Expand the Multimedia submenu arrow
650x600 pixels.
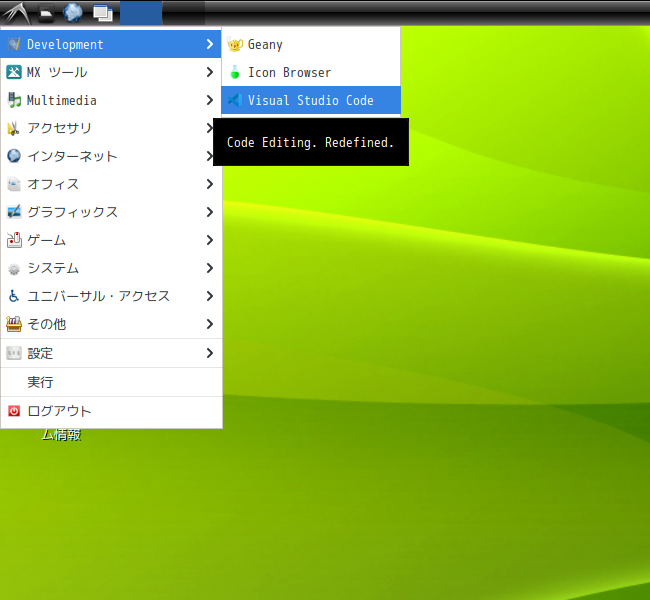(x=210, y=100)
